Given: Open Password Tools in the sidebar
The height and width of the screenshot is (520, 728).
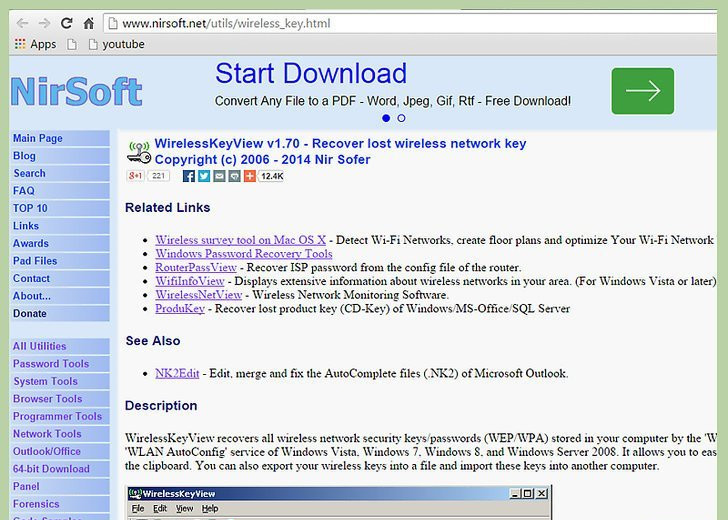Looking at the screenshot, I should [60, 364].
